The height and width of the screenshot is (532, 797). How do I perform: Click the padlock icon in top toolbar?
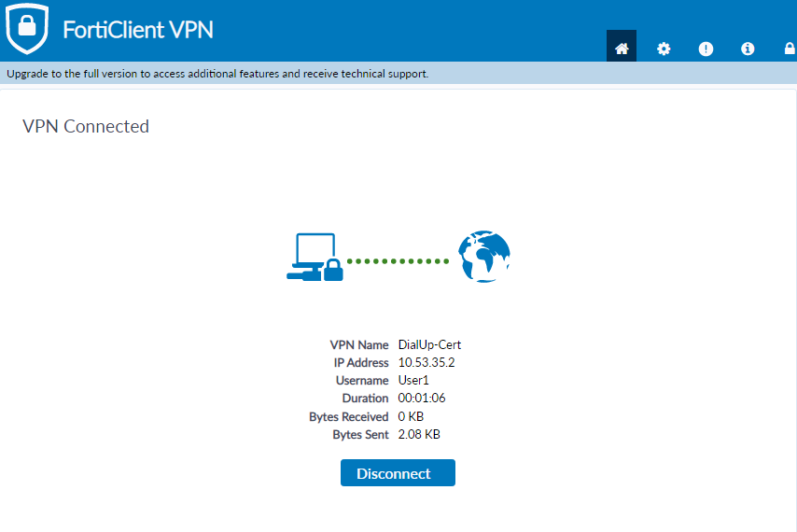click(x=789, y=49)
